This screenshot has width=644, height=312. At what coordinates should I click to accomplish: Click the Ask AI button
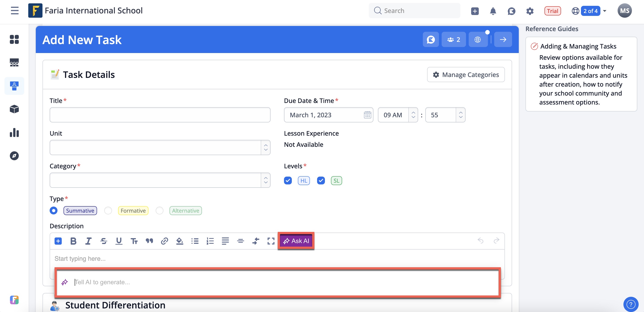296,241
